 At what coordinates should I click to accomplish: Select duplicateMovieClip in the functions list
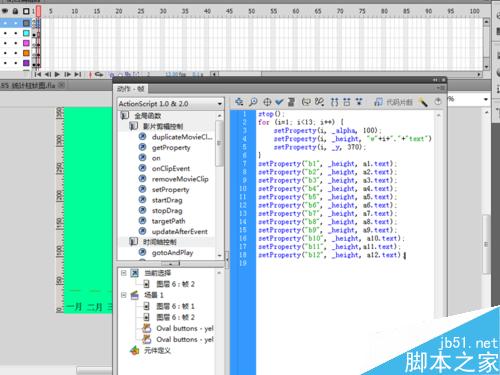point(182,137)
